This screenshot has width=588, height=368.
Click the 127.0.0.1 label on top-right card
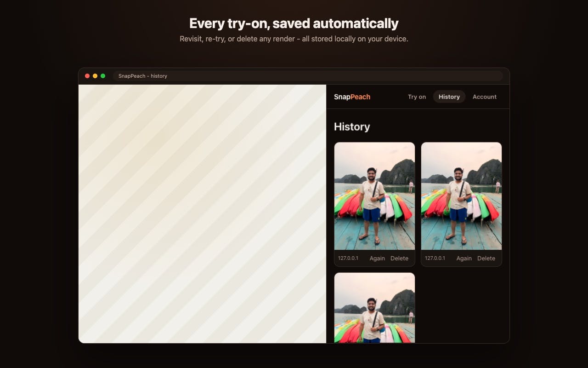coord(435,258)
